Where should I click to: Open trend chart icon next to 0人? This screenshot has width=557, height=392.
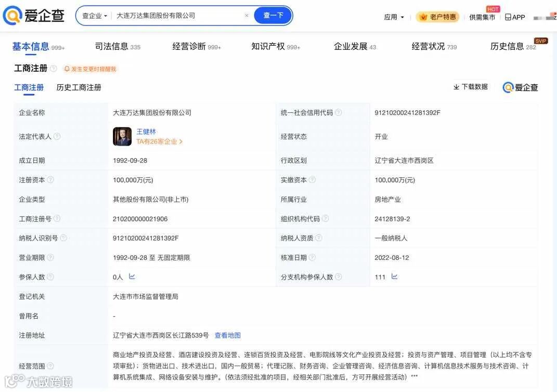[x=132, y=276]
